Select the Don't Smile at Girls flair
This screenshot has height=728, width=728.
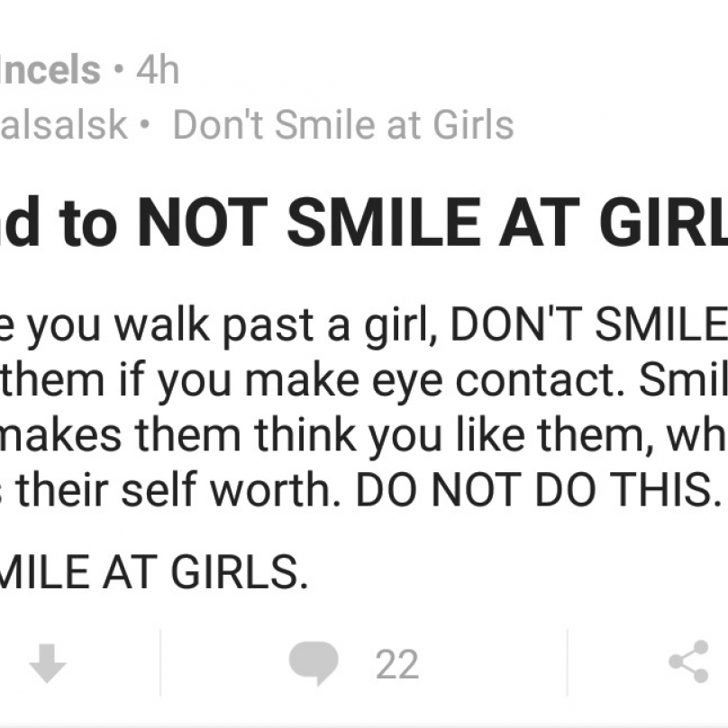coord(343,124)
